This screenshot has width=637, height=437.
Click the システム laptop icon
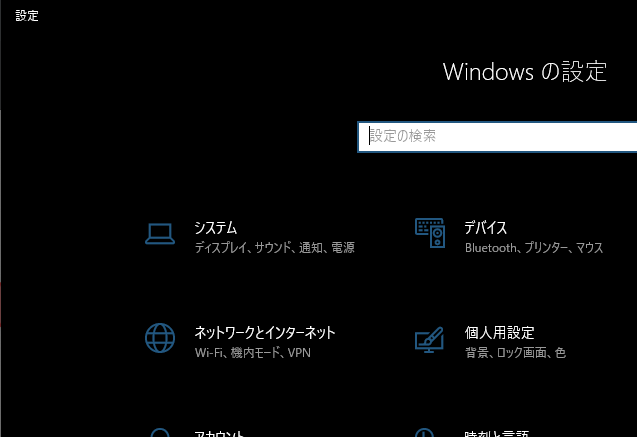pos(160,234)
